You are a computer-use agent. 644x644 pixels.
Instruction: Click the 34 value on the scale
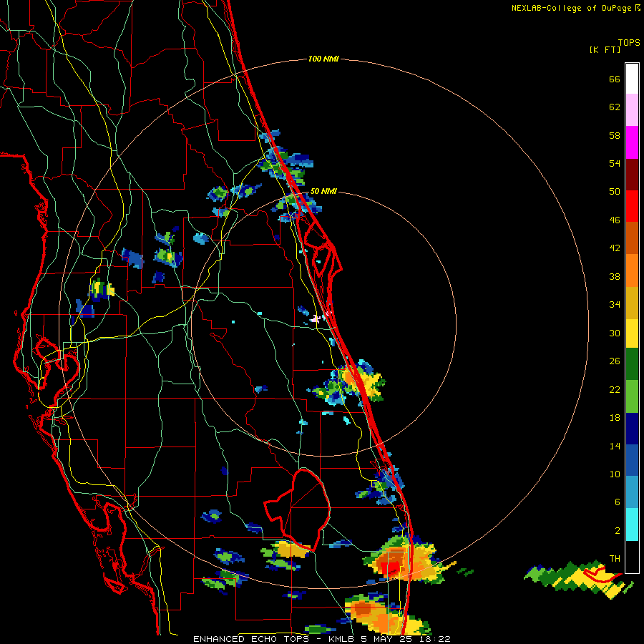(615, 305)
